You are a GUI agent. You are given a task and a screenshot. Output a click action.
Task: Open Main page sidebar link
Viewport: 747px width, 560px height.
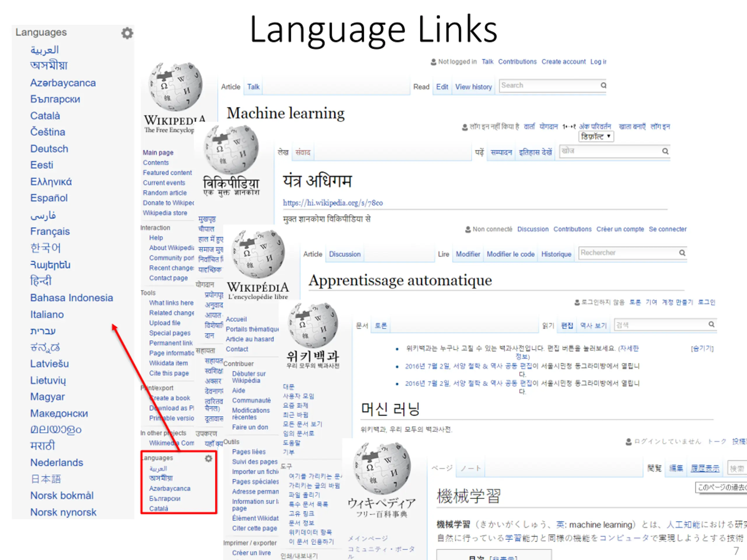[x=158, y=153]
